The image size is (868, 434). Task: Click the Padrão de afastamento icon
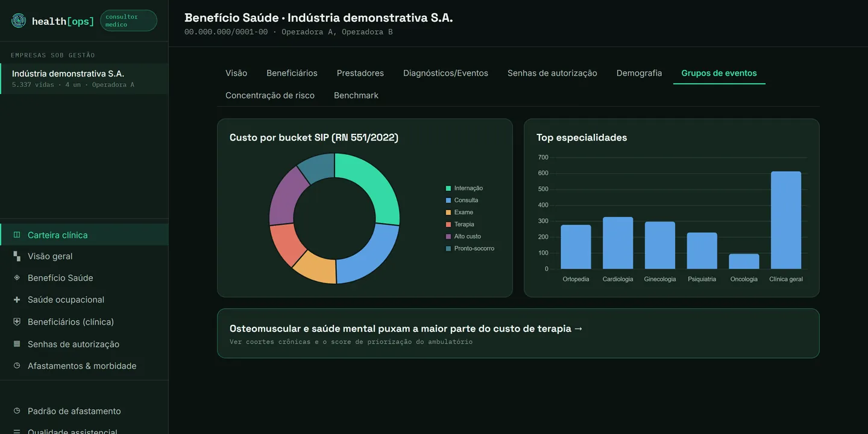pyautogui.click(x=17, y=411)
